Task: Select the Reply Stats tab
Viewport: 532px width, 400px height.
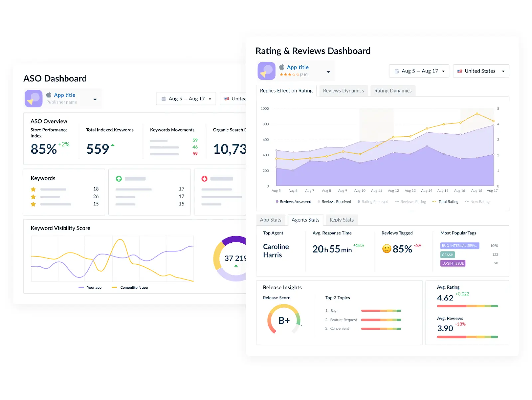Action: 341,220
